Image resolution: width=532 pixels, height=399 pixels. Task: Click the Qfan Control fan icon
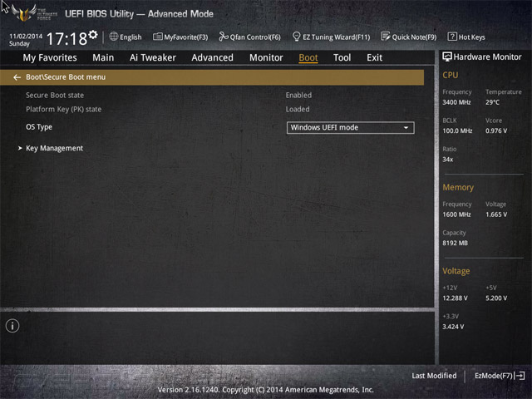click(224, 37)
